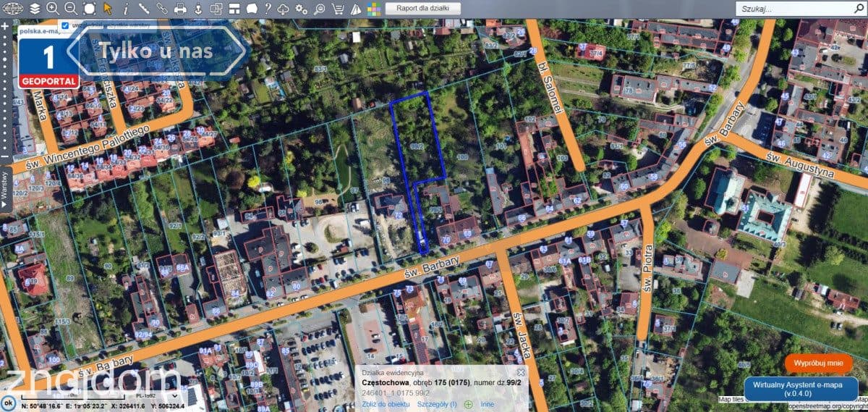Click the split panel layout icon
The image size is (868, 412).
click(234, 9)
